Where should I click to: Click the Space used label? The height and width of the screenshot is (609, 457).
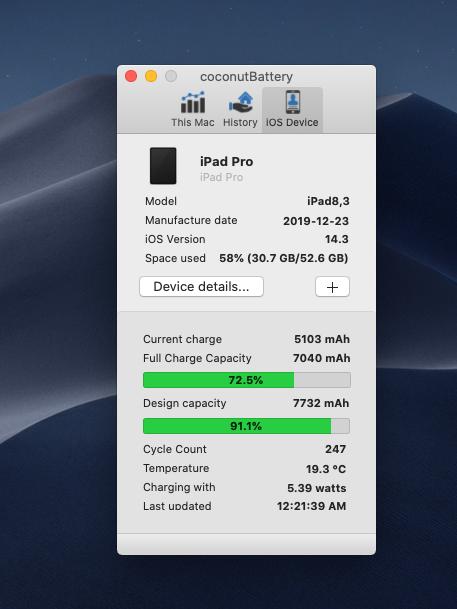click(x=175, y=258)
